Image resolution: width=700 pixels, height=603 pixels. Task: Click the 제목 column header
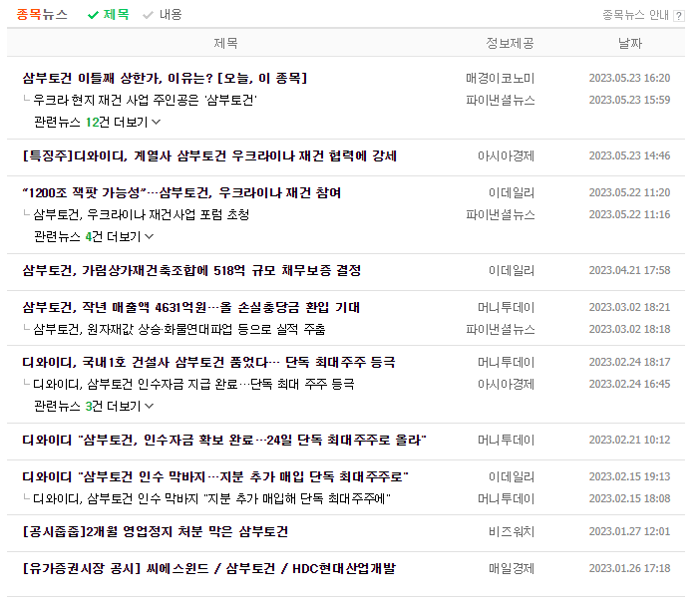pyautogui.click(x=226, y=43)
